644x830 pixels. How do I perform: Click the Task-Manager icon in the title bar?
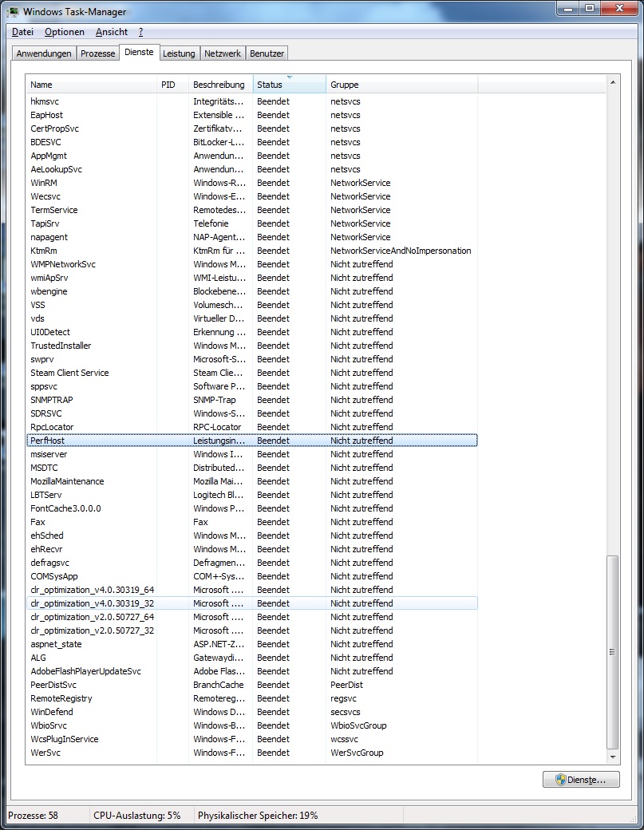[x=13, y=11]
